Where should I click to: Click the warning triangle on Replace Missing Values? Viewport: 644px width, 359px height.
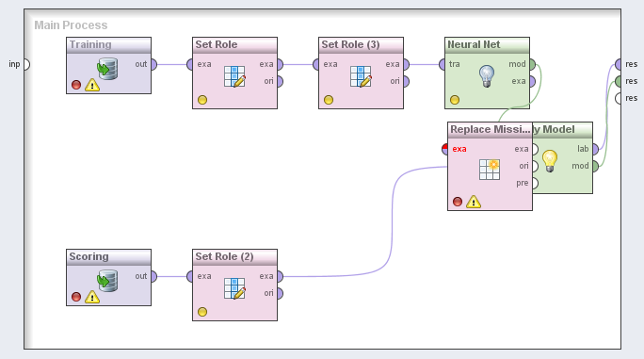pyautogui.click(x=474, y=202)
